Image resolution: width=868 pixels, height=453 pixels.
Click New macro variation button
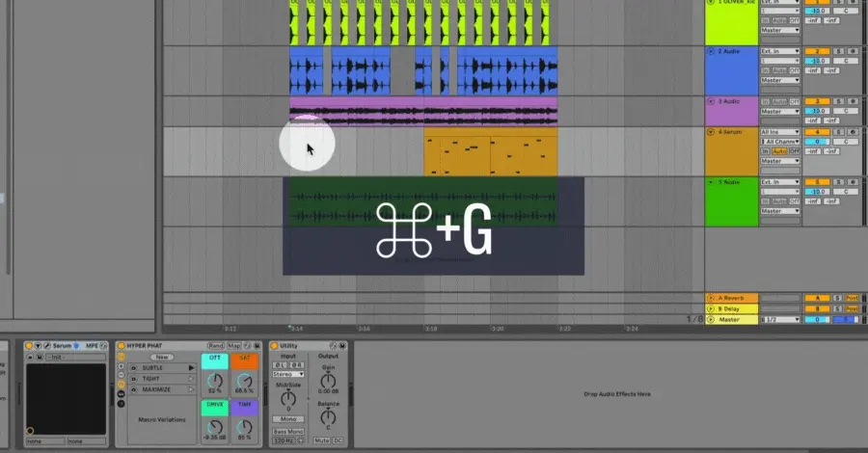point(162,358)
